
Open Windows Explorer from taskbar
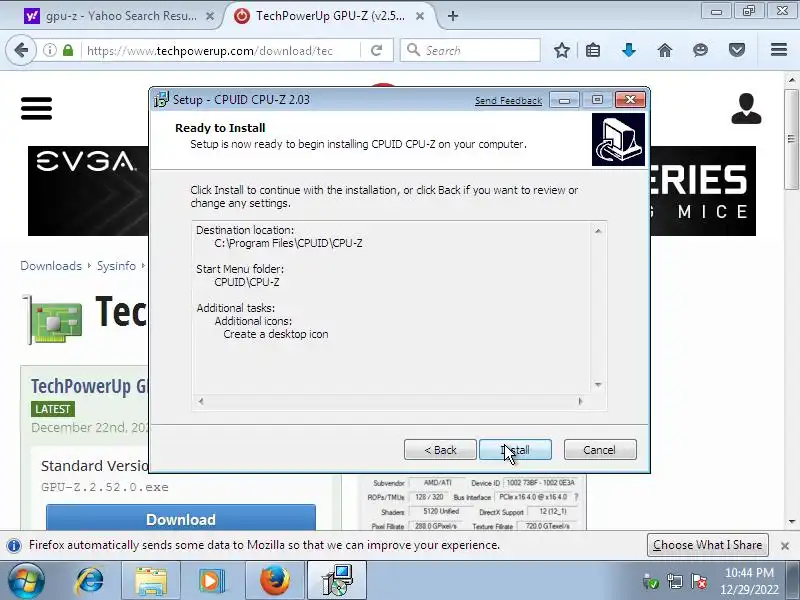click(x=151, y=581)
